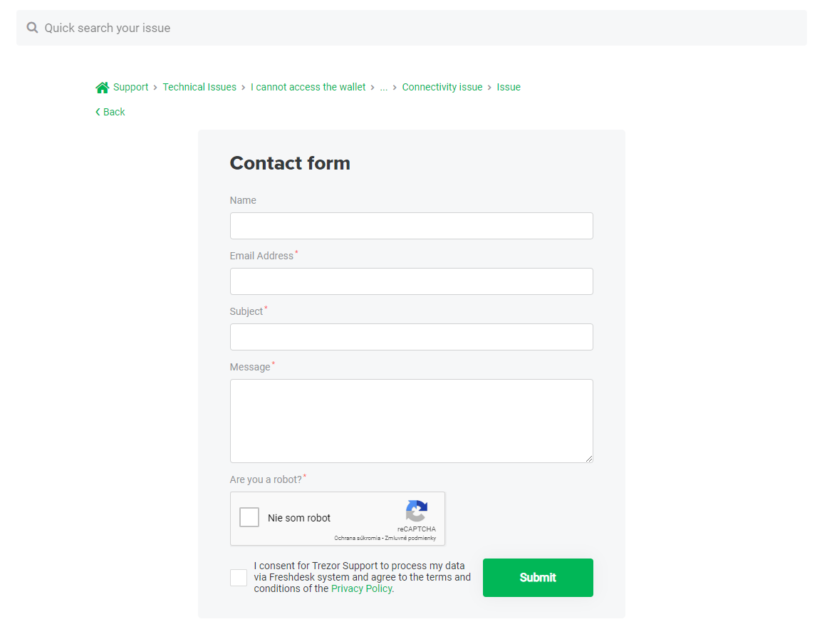The height and width of the screenshot is (644, 822).
Task: Navigate to Connectivity issue breadcrumb
Action: pos(442,87)
